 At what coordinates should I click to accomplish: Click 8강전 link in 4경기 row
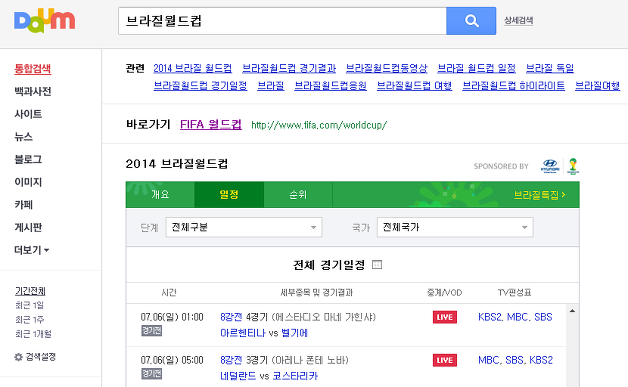(231, 317)
